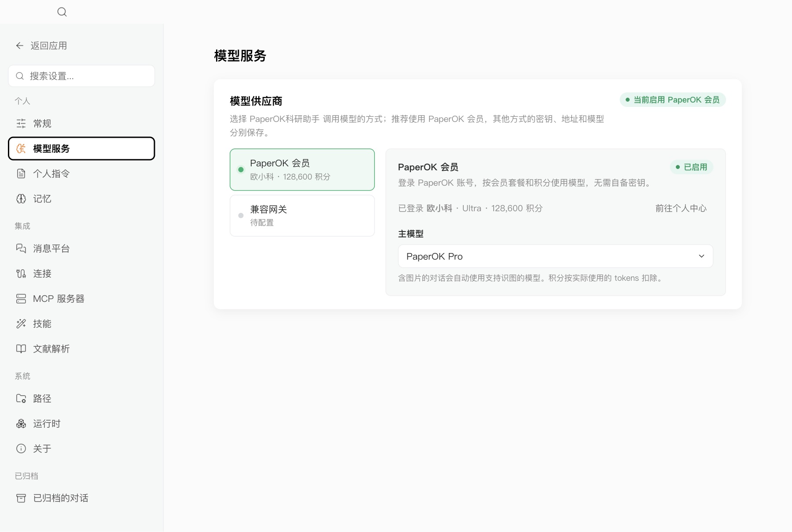
Task: Click the 前往个人中心 link
Action: [681, 209]
